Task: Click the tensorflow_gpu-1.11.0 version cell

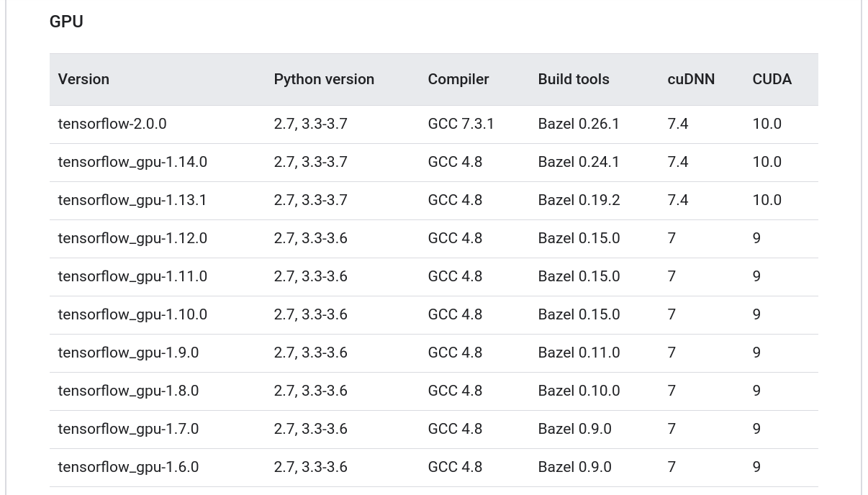Action: (x=132, y=276)
